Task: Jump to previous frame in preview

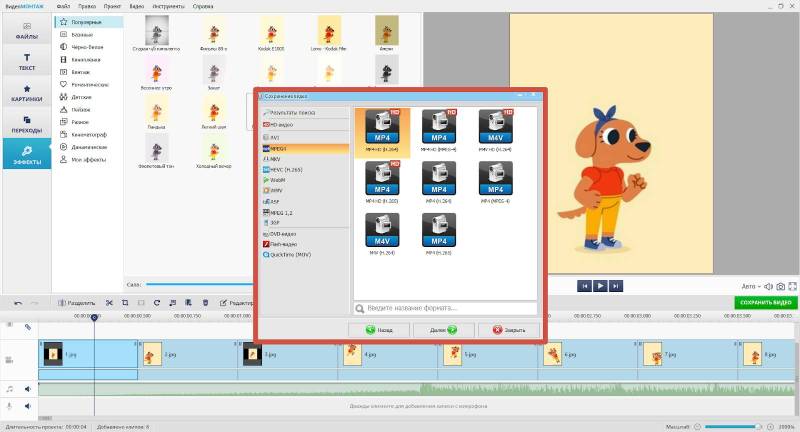Action: tap(585, 286)
